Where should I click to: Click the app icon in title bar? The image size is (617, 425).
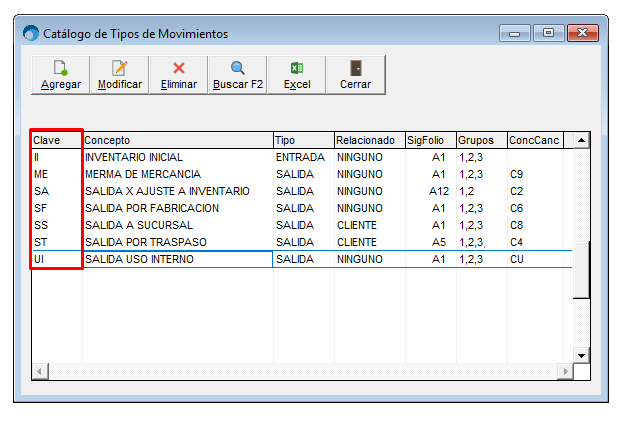31,33
